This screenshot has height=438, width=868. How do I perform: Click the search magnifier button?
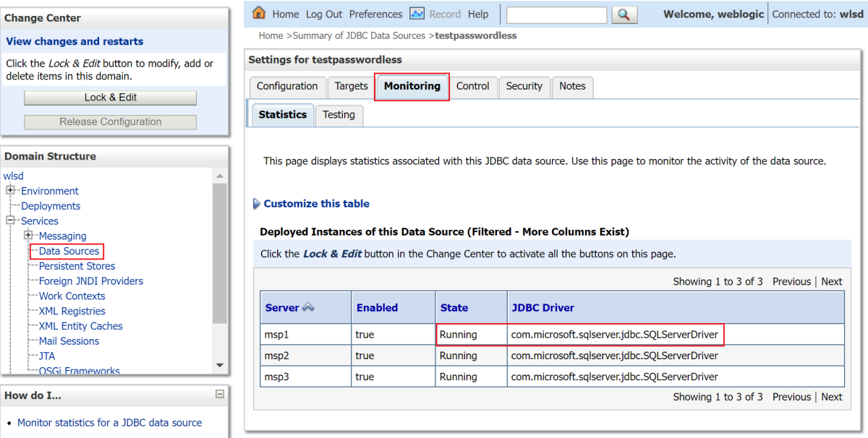pos(624,14)
